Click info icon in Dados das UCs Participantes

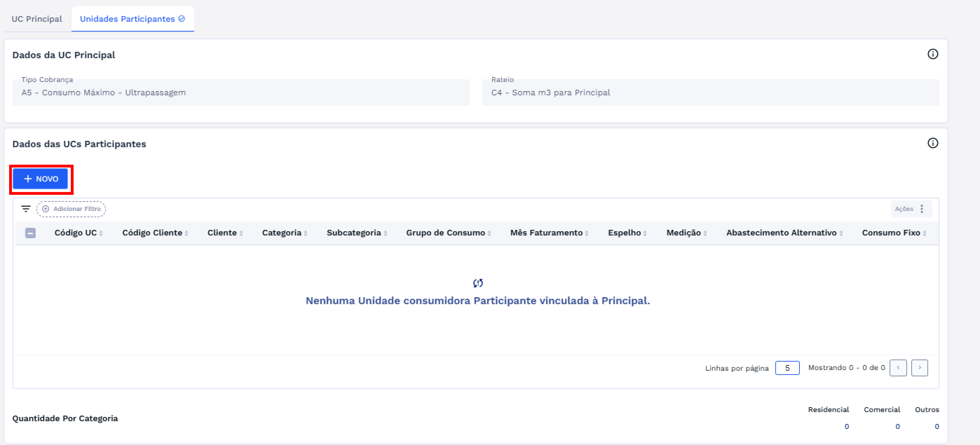(x=932, y=143)
